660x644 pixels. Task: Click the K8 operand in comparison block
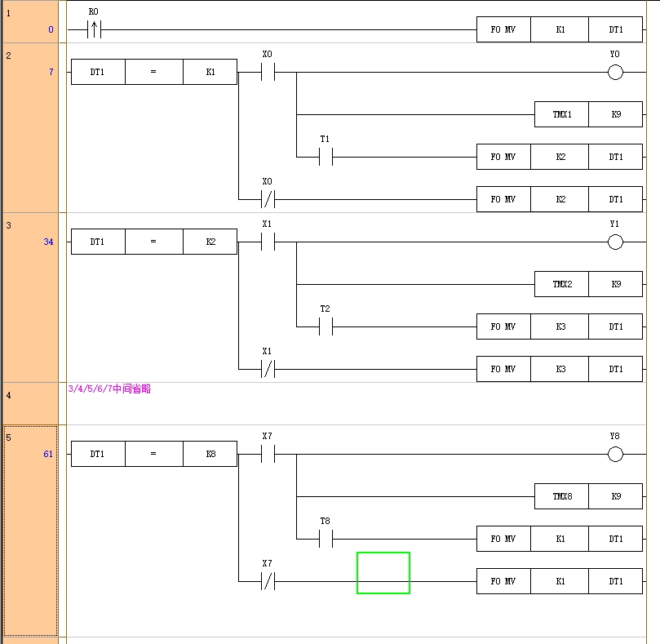210,454
